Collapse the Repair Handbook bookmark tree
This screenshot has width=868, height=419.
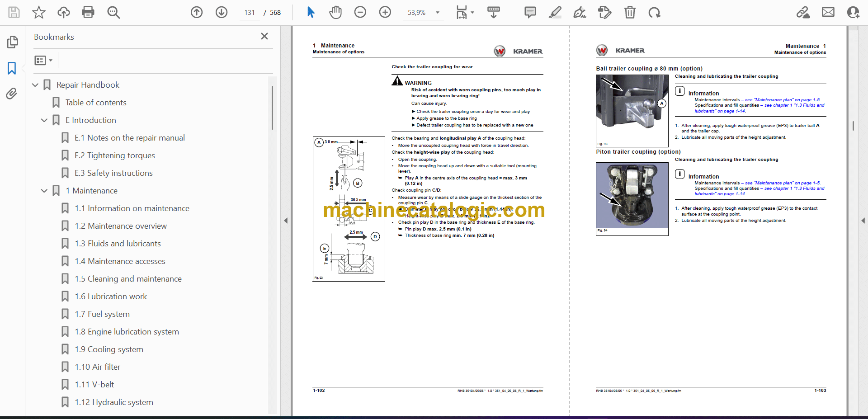[x=35, y=85]
